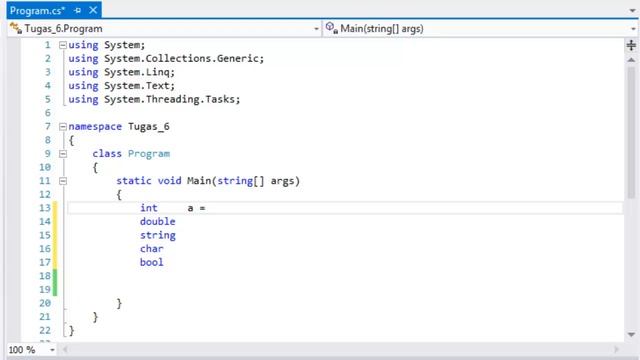The image size is (640, 360).
Task: Click the 'double' keyword on line 14
Action: pyautogui.click(x=158, y=222)
